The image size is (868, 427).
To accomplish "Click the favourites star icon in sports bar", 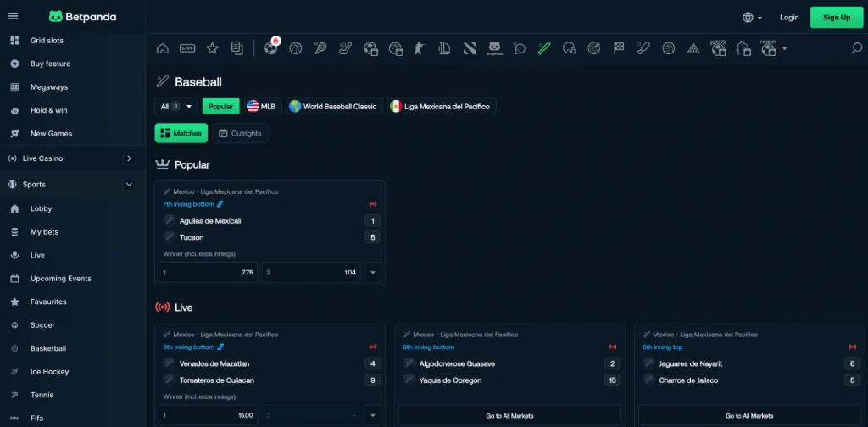I will 212,48.
